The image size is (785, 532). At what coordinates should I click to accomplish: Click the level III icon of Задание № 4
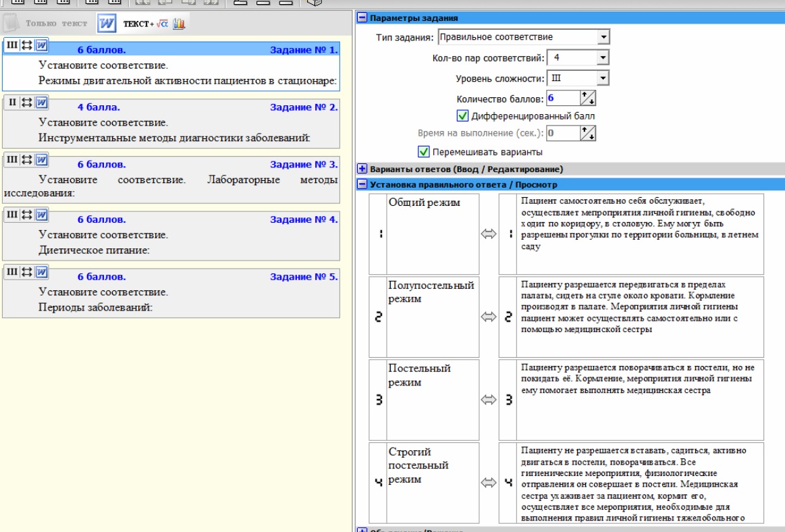coord(12,215)
